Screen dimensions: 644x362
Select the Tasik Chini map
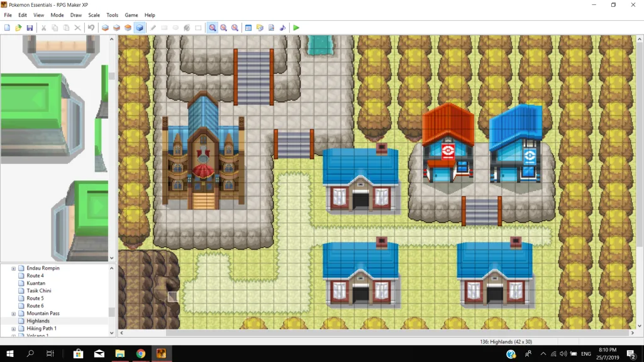(39, 291)
